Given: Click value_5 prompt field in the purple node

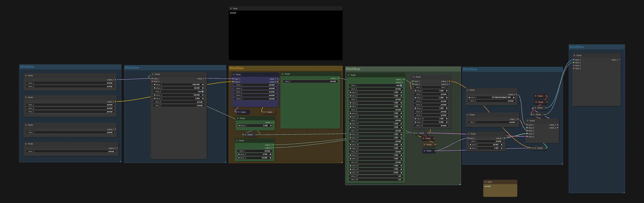Looking at the screenshot, I should [255, 99].
